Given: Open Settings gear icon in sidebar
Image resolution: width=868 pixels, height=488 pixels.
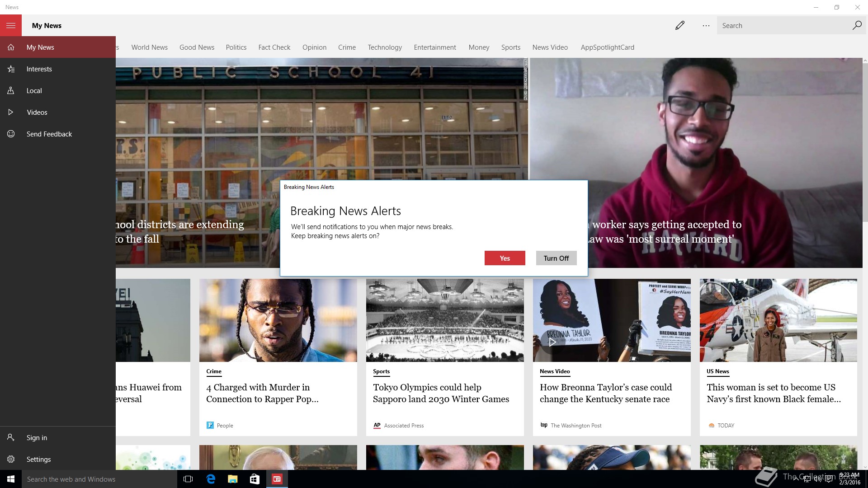Looking at the screenshot, I should click(11, 459).
